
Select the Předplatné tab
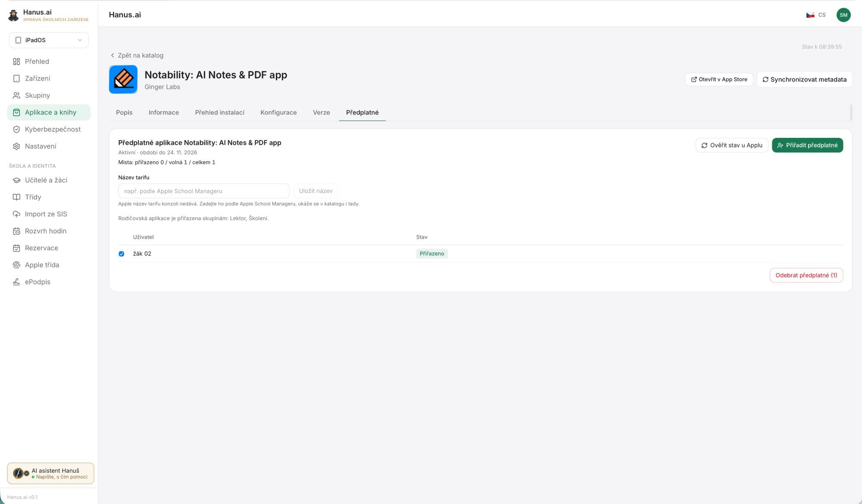[362, 112]
